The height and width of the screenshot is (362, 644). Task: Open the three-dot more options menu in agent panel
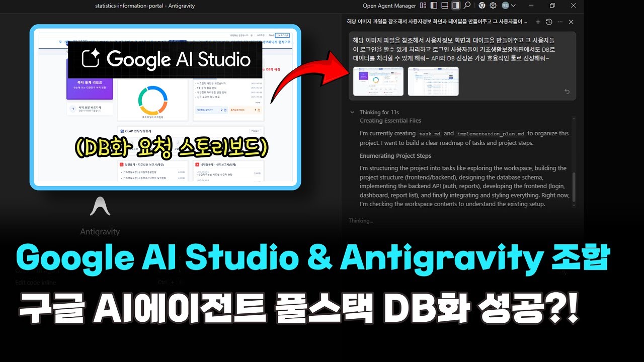click(x=560, y=22)
